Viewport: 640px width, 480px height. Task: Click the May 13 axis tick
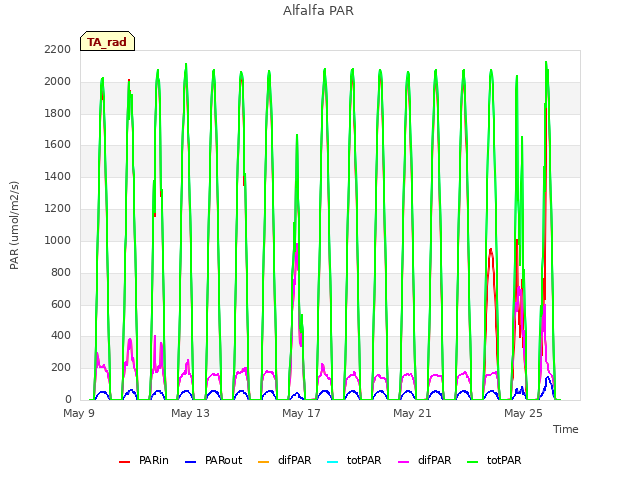[x=190, y=413]
